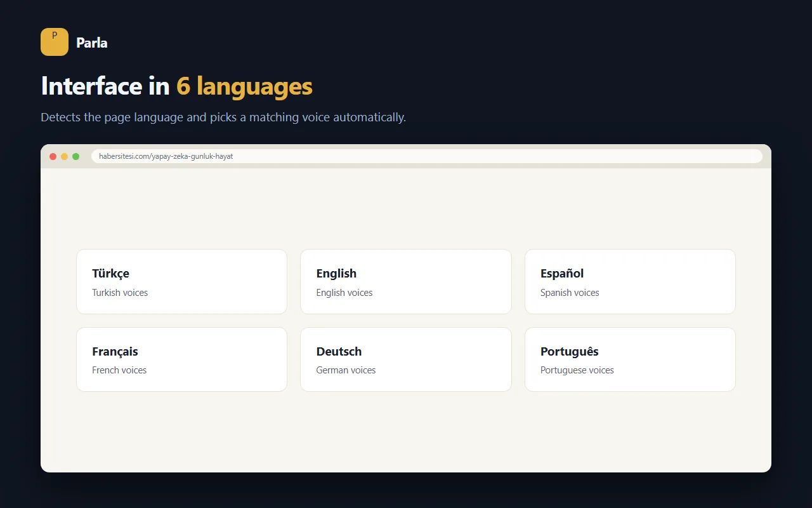Image resolution: width=812 pixels, height=508 pixels.
Task: Click the "German voices" text
Action: 346,370
